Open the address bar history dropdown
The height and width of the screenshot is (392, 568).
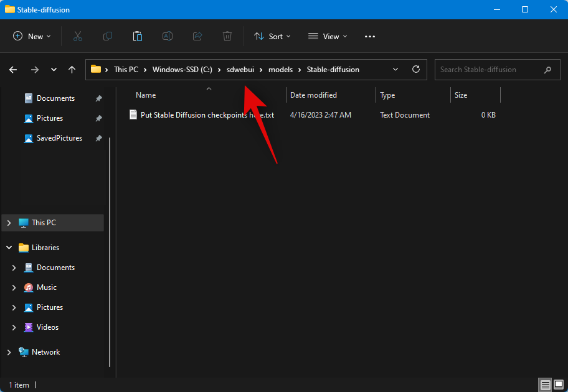pos(395,70)
